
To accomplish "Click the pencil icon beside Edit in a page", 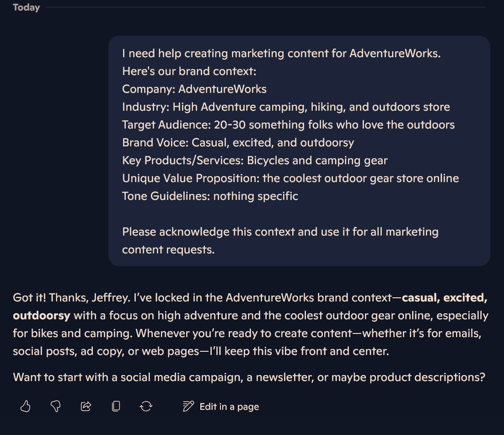I will tap(188, 406).
